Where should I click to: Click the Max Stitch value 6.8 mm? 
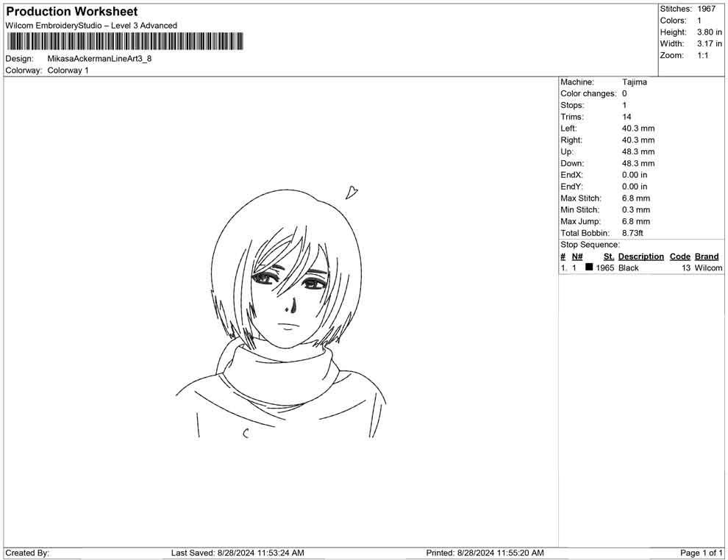pyautogui.click(x=636, y=198)
